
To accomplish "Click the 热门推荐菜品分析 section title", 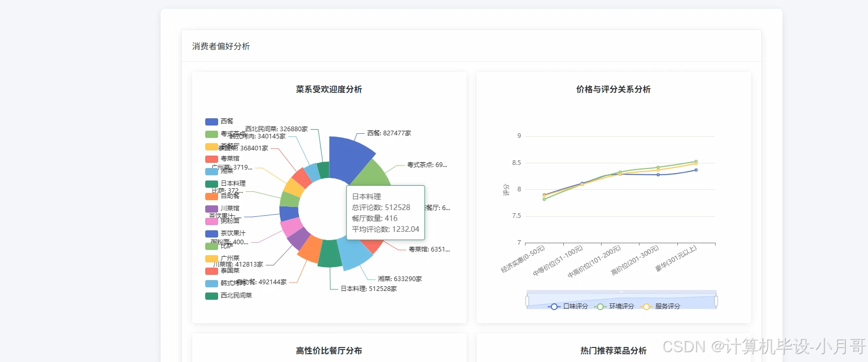I will click(x=614, y=351).
